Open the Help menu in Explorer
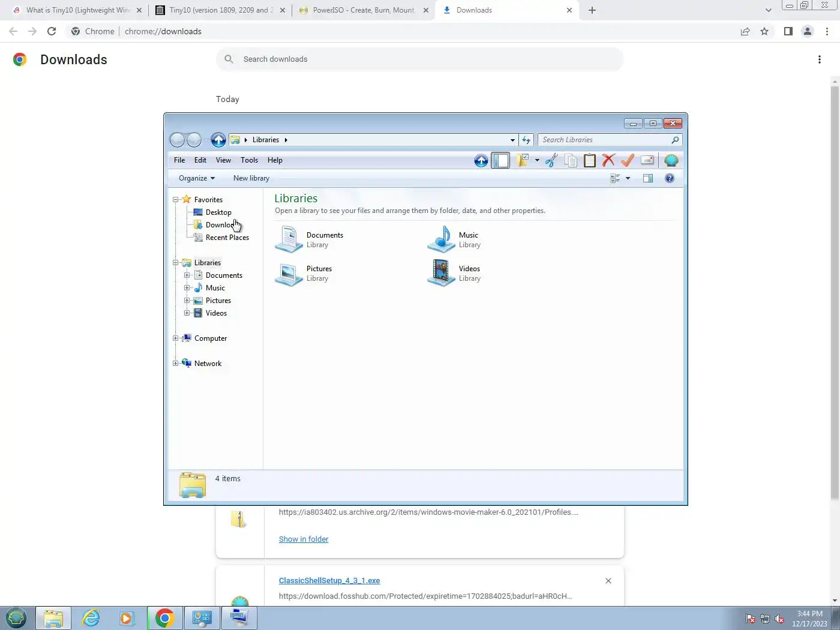Image resolution: width=840 pixels, height=630 pixels. pos(275,160)
